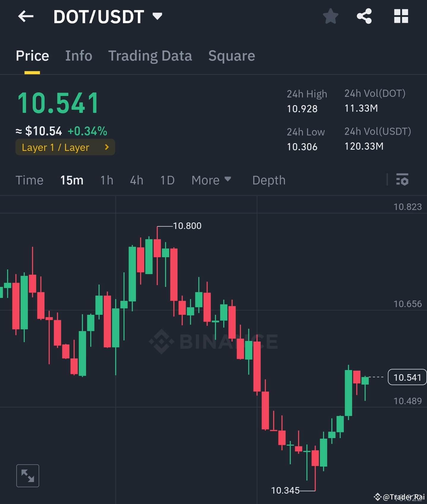Expand the chart to fullscreen
The image size is (427, 504).
point(28,475)
